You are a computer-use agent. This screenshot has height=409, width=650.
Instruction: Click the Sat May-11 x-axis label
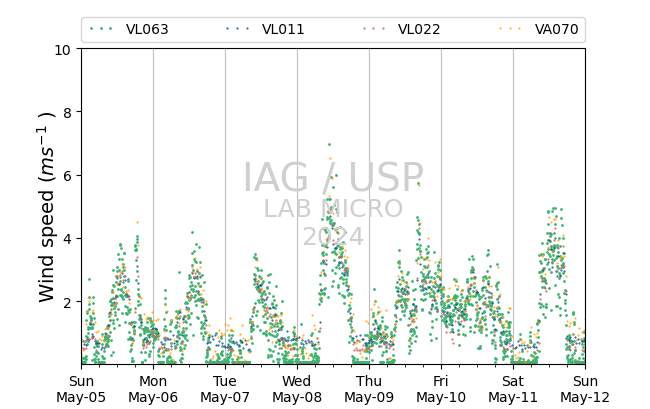tap(513, 389)
